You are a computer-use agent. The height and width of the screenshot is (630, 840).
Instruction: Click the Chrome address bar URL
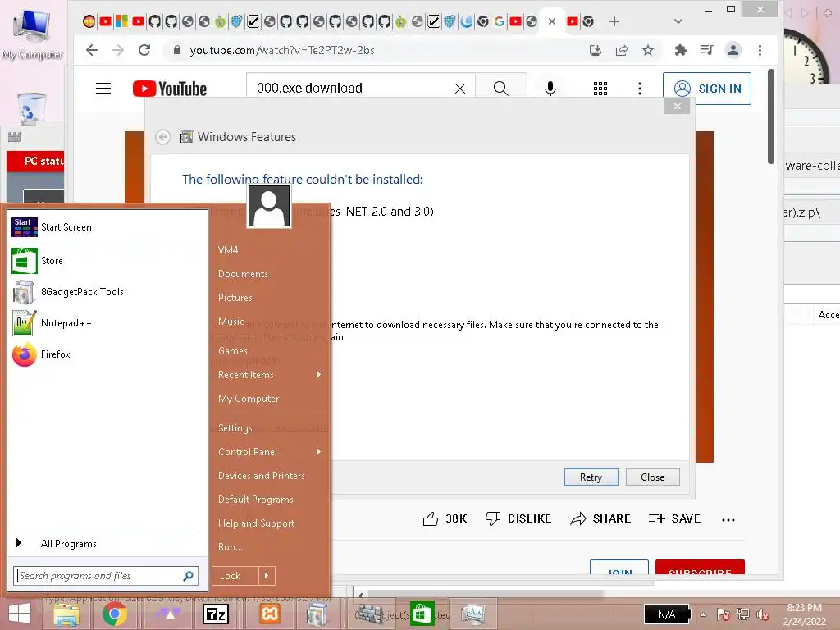tap(282, 50)
